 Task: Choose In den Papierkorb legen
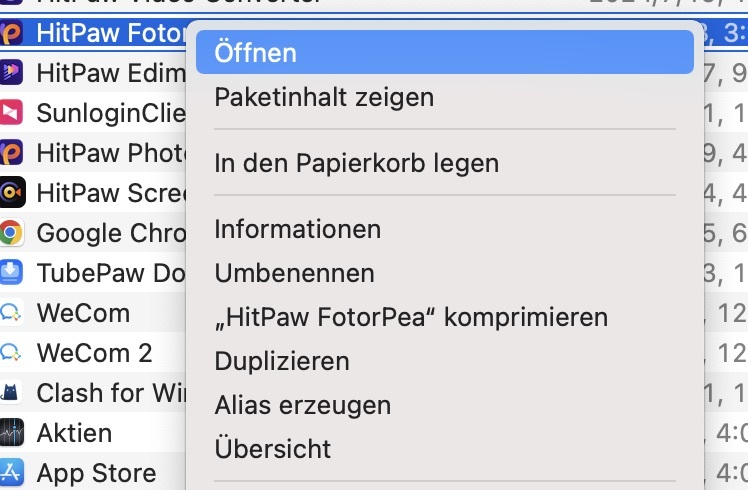pyautogui.click(x=356, y=162)
